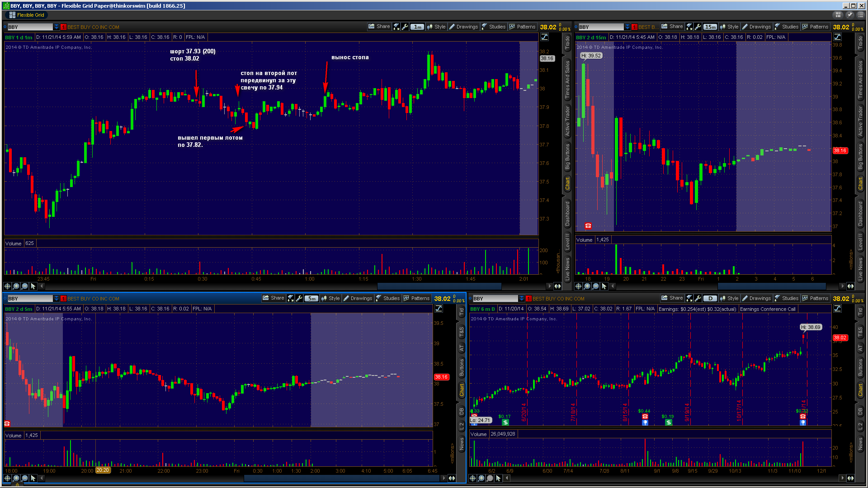Toggle price-axis scale icon in daily chart
The image size is (868, 488).
837,309
